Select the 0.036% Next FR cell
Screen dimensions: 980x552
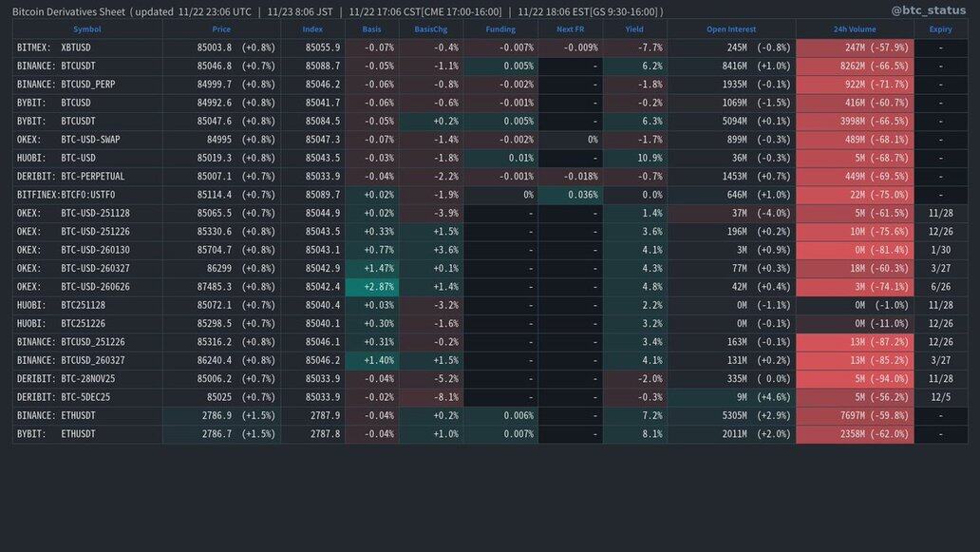click(x=570, y=195)
